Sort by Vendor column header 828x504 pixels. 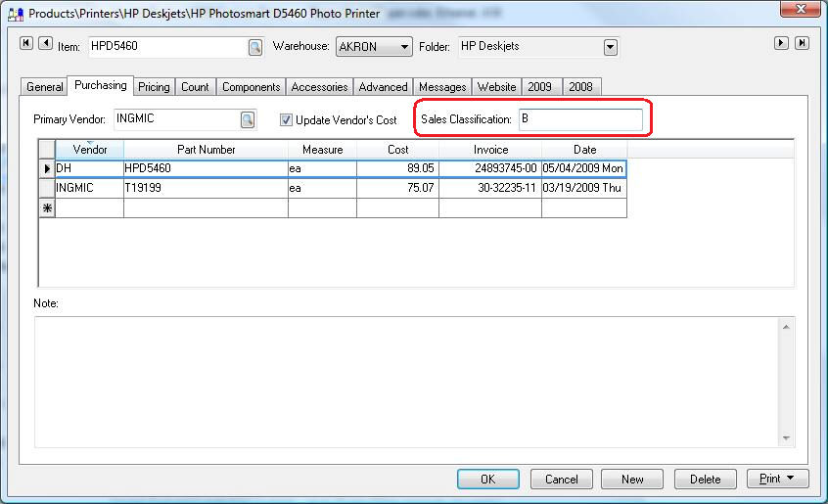[x=90, y=150]
